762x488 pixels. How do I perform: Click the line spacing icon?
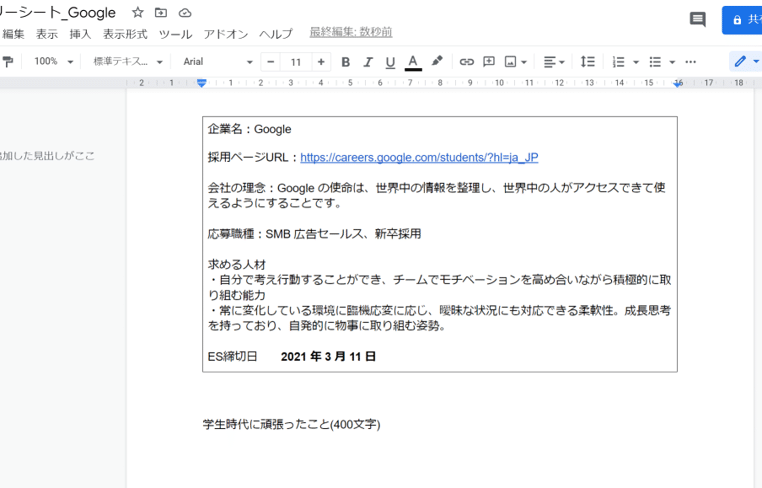pos(588,62)
